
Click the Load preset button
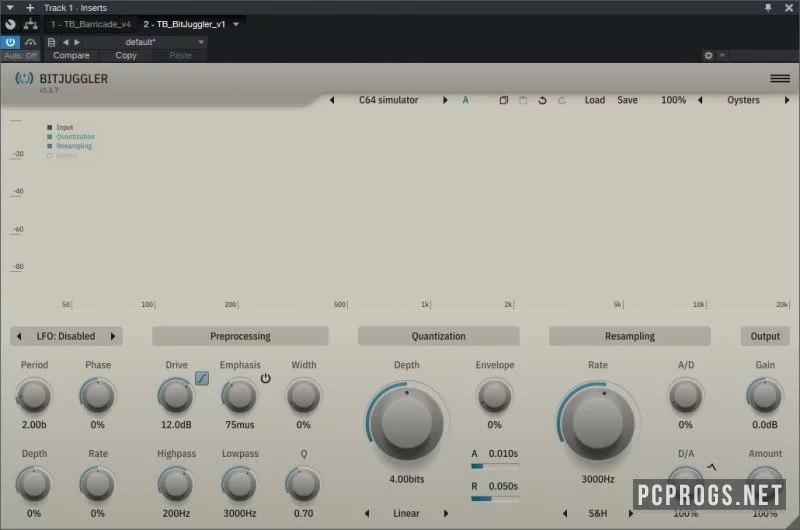[594, 100]
